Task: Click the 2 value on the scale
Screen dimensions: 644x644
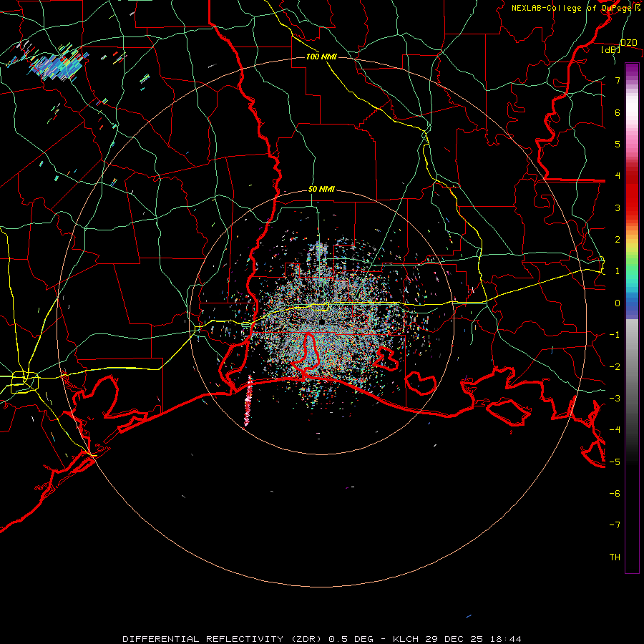Action: 618,240
